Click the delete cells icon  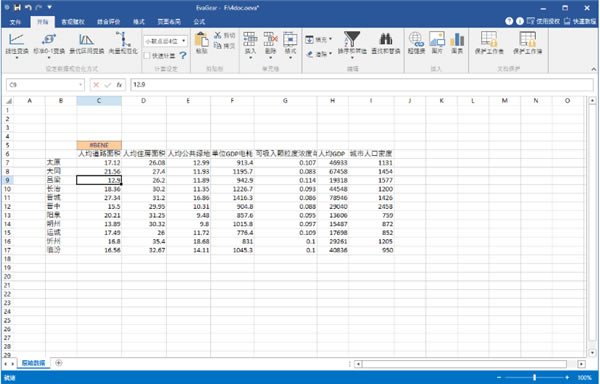pos(270,39)
